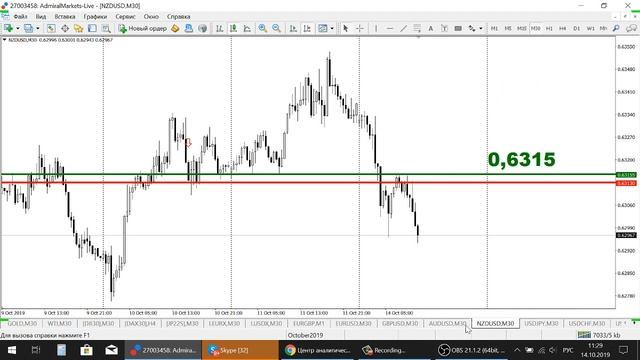This screenshot has width=640, height=360.
Task: Open the Navigator folder-star icon
Action: coord(78,28)
